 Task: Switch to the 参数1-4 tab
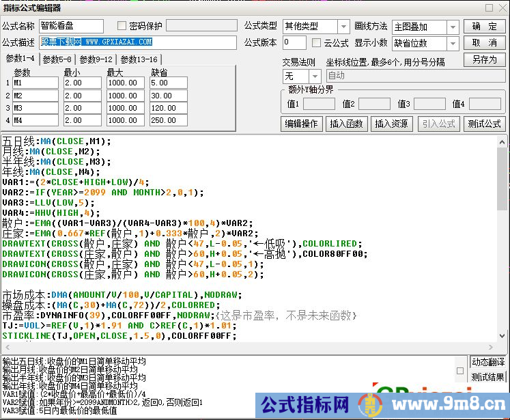20,59
